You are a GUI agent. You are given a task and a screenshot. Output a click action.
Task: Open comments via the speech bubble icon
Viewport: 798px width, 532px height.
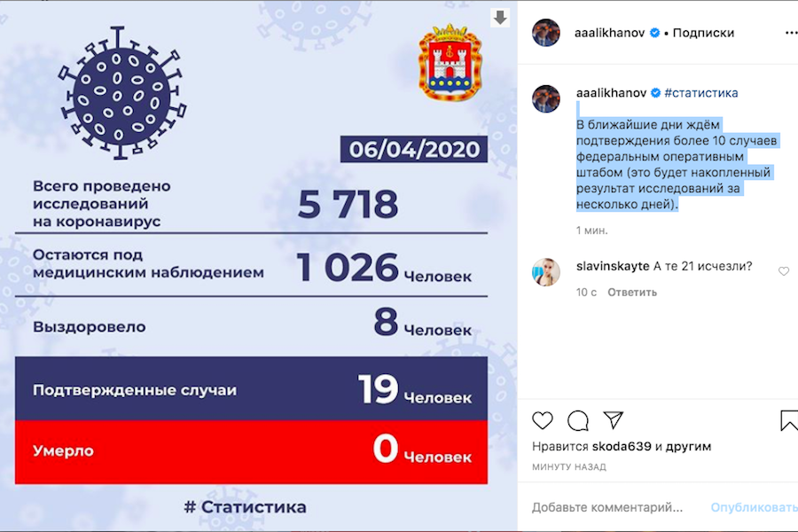(x=579, y=422)
